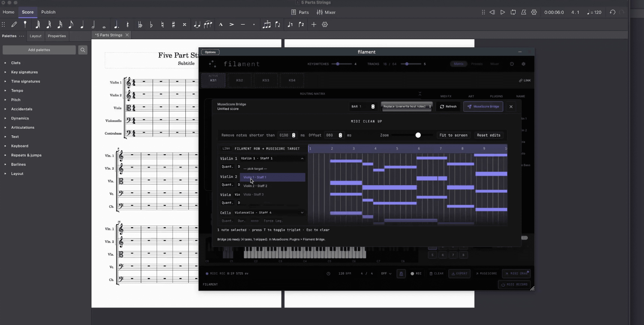Click the Refresh button

click(x=448, y=107)
